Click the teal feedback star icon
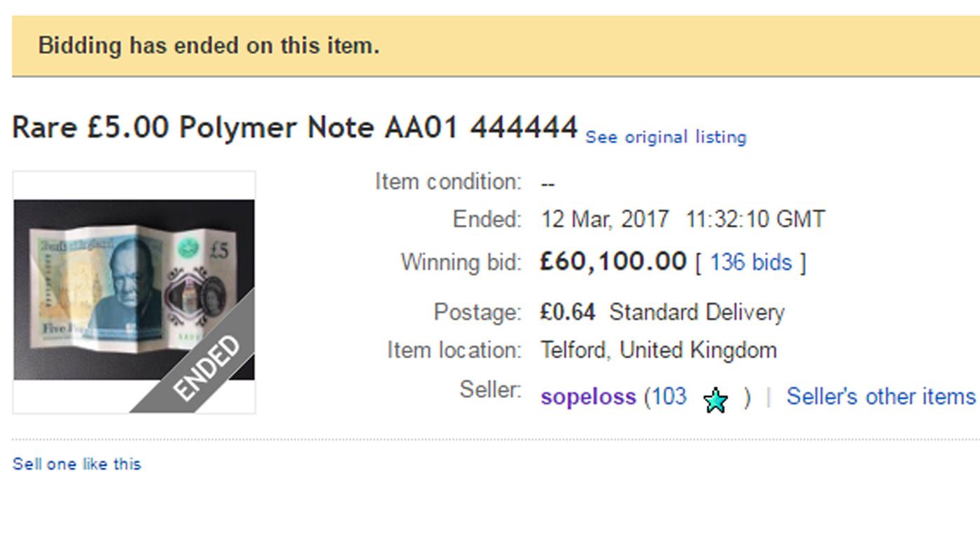The width and height of the screenshot is (980, 552). (715, 399)
